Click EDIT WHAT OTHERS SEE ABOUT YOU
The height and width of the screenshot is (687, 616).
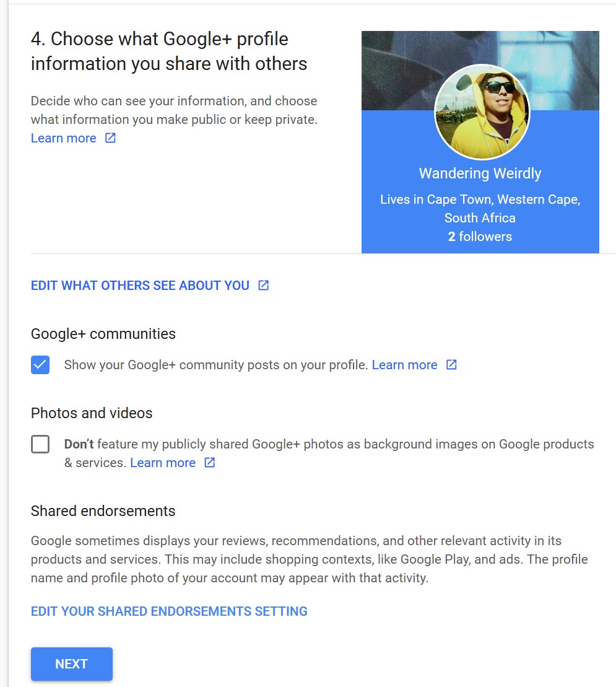pyautogui.click(x=140, y=286)
